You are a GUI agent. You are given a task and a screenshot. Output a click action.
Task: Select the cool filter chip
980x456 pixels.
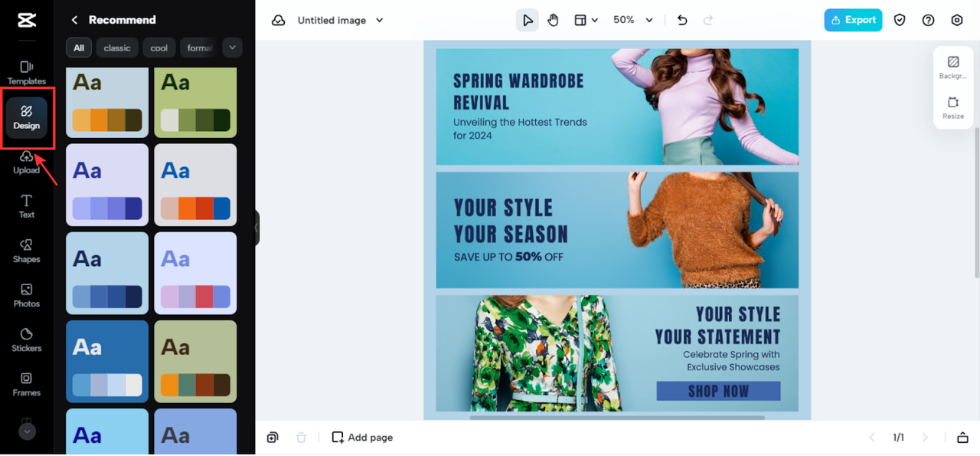[159, 48]
